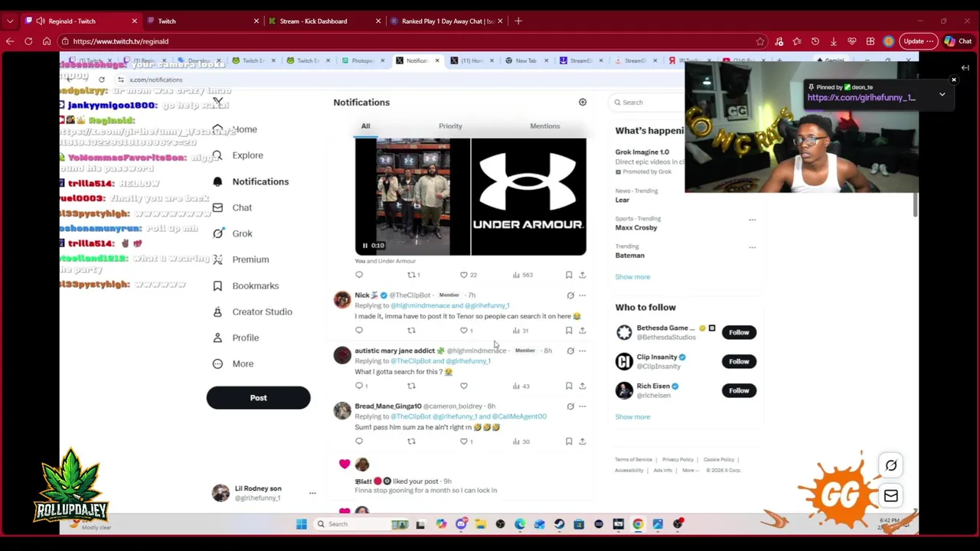This screenshot has height=551, width=980.
Task: Repost Bread_Mane_Ginga10's reply
Action: tap(411, 442)
